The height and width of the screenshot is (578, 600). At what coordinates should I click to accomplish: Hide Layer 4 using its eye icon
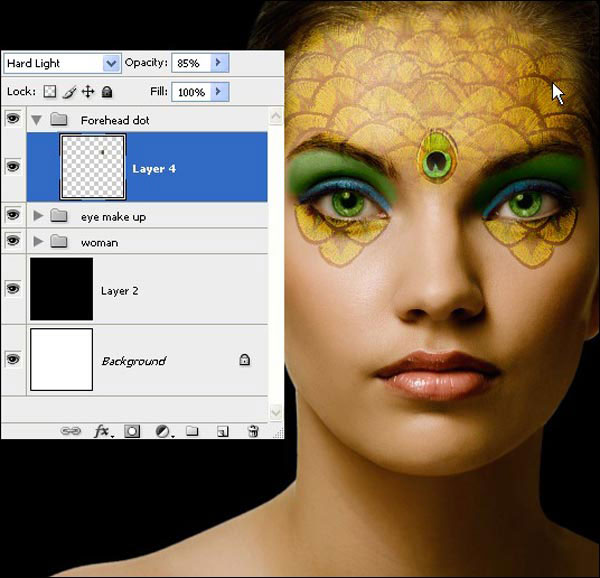coord(13,166)
